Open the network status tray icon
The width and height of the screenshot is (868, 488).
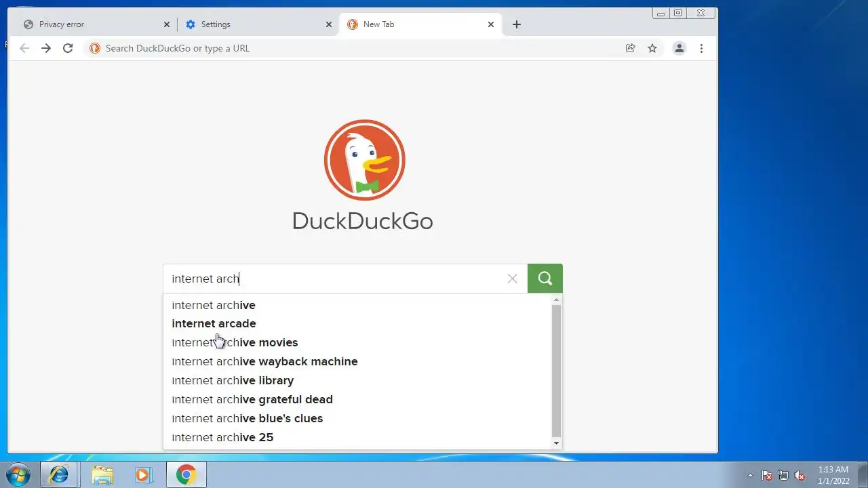point(783,475)
